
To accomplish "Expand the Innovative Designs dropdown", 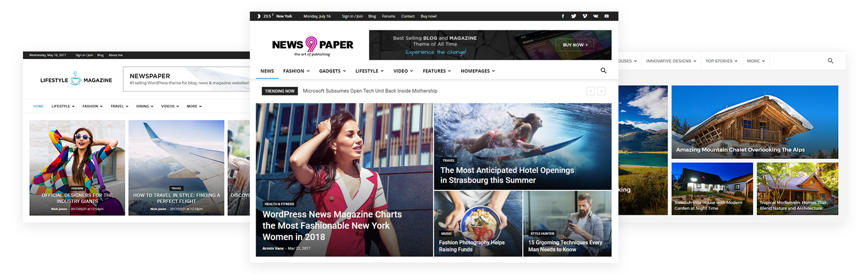I will point(671,60).
